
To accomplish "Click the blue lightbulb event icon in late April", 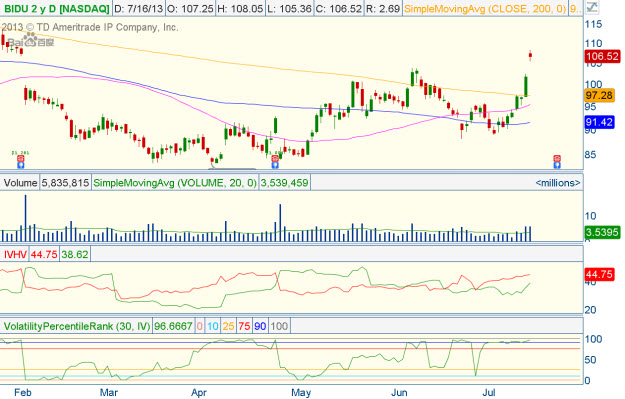I will tap(275, 165).
